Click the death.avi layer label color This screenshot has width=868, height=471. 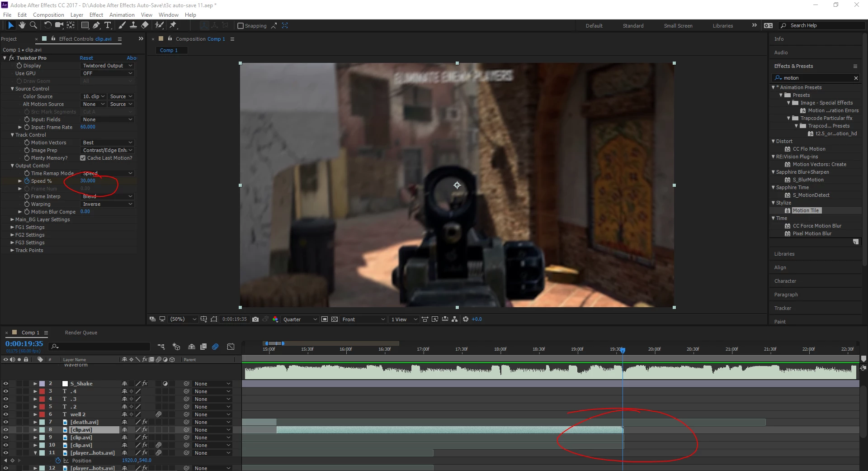pos(42,422)
